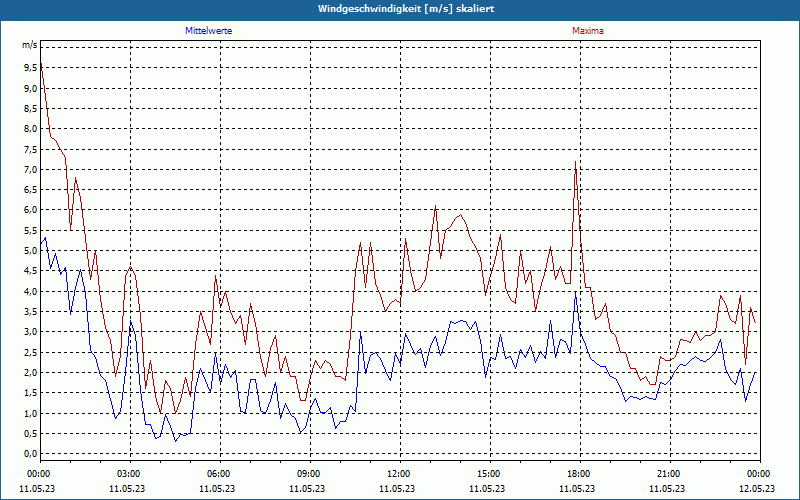
Task: Click the '0,0' y-axis value
Action: click(31, 454)
